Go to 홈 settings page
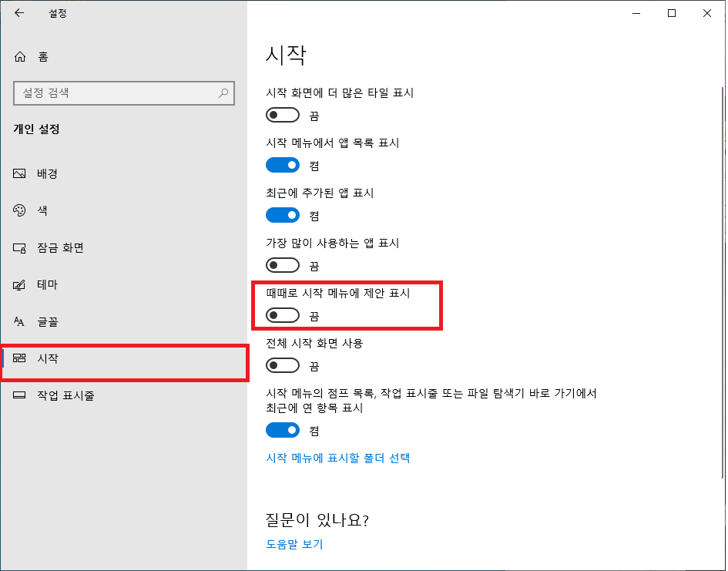Viewport: 728px width, 571px height. (x=123, y=56)
